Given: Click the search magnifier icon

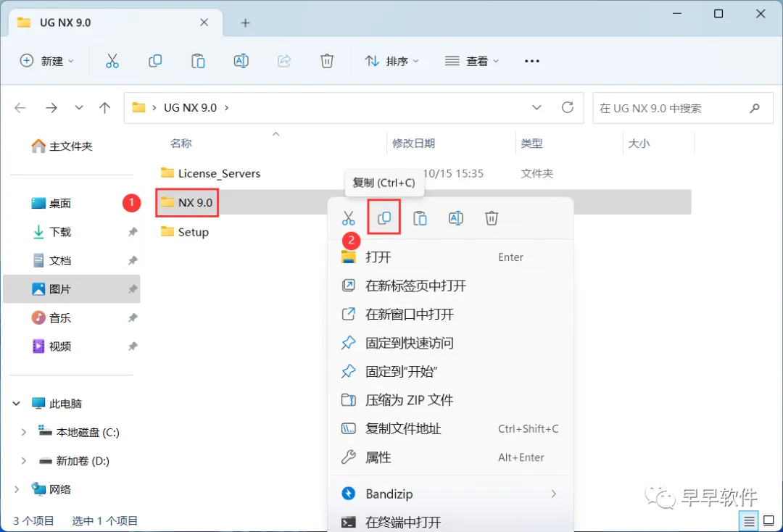Looking at the screenshot, I should (x=755, y=108).
